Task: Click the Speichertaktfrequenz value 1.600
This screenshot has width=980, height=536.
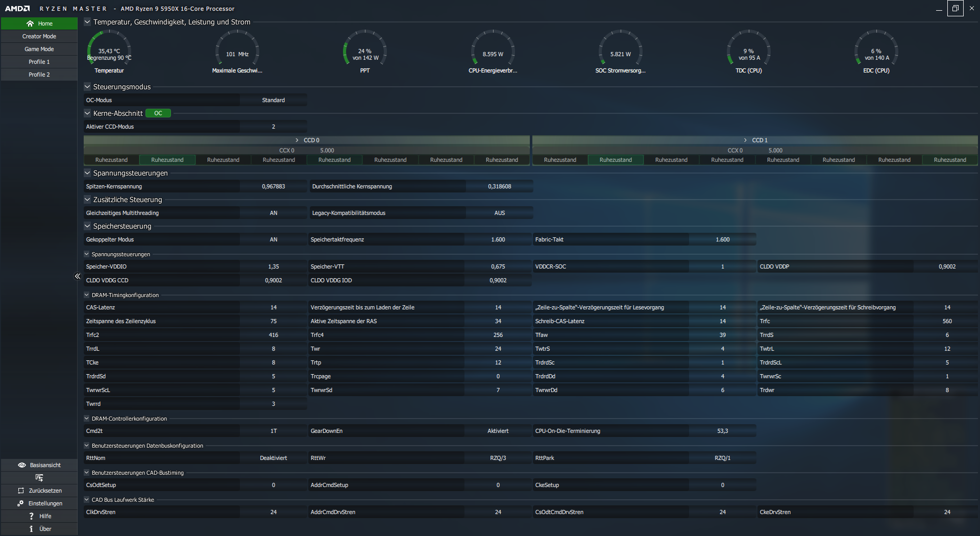Action: tap(498, 239)
